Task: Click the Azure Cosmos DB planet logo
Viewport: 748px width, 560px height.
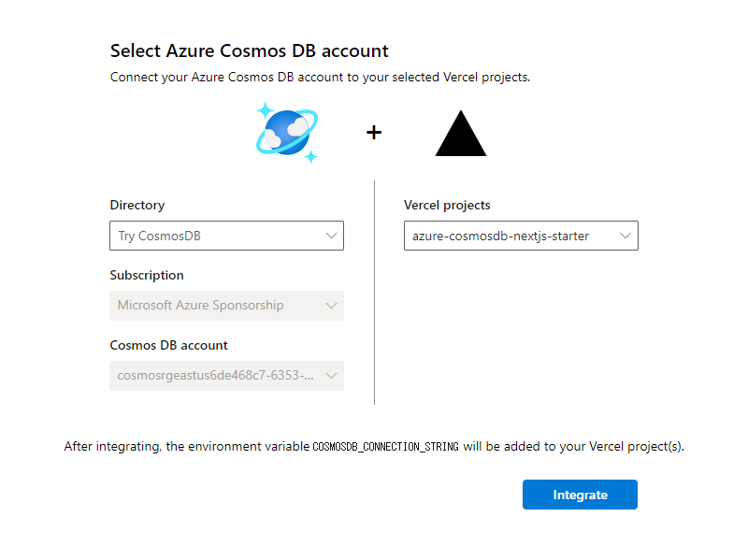Action: coord(287,133)
